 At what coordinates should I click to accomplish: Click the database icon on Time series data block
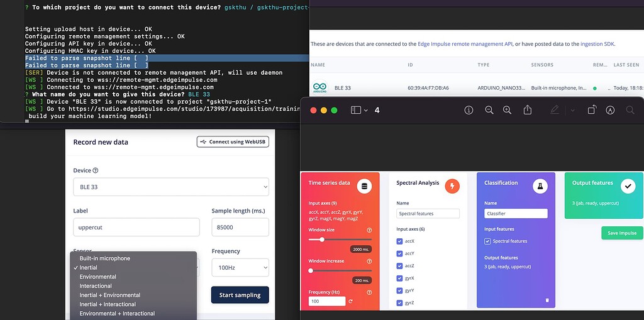(x=364, y=186)
